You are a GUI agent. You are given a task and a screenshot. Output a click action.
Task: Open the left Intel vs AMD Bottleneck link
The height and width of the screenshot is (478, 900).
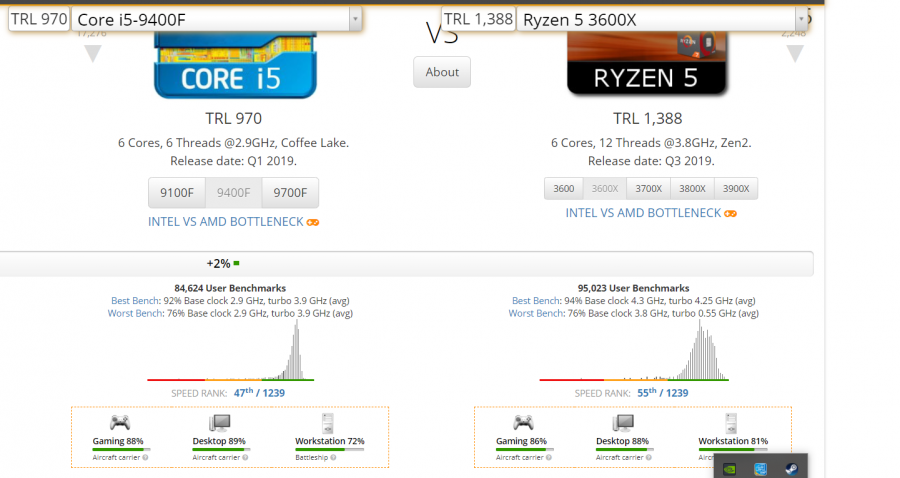226,221
